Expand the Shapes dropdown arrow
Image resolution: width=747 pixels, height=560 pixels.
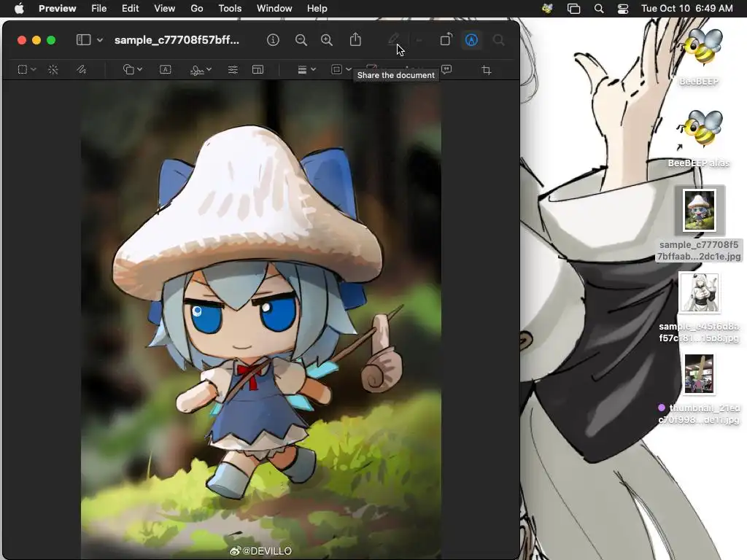click(140, 69)
